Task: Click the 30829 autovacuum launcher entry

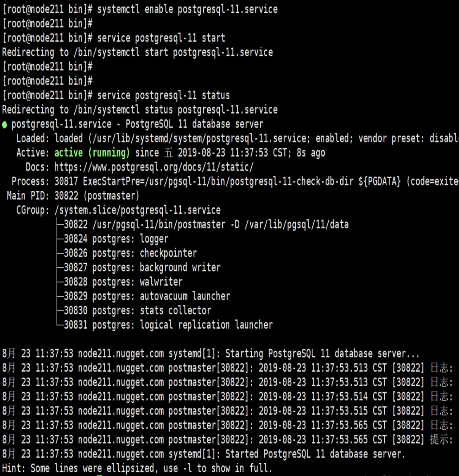Action: pos(147,296)
